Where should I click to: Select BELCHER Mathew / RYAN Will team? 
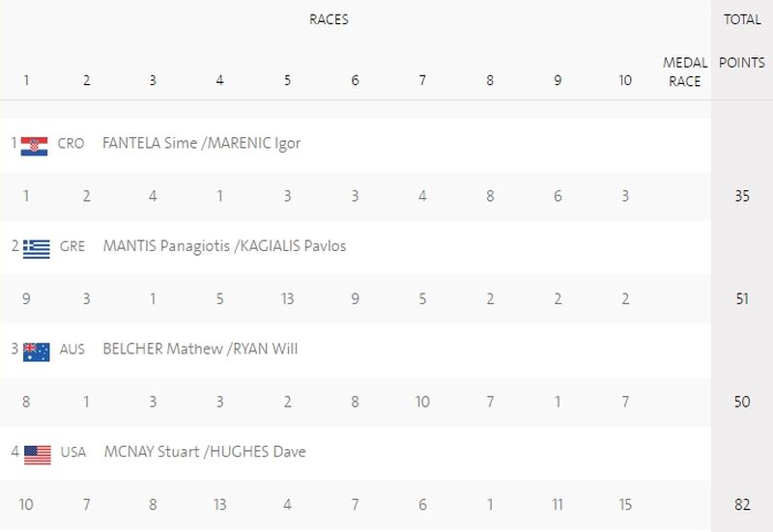click(200, 350)
